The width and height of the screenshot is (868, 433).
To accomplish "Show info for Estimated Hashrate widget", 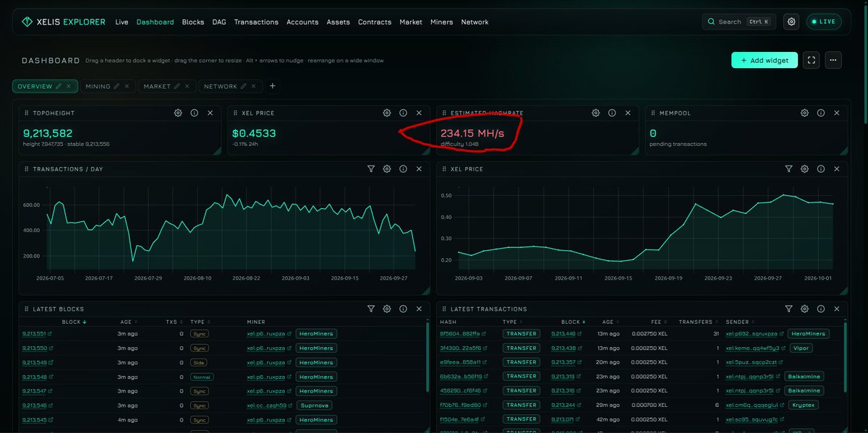I will point(612,113).
